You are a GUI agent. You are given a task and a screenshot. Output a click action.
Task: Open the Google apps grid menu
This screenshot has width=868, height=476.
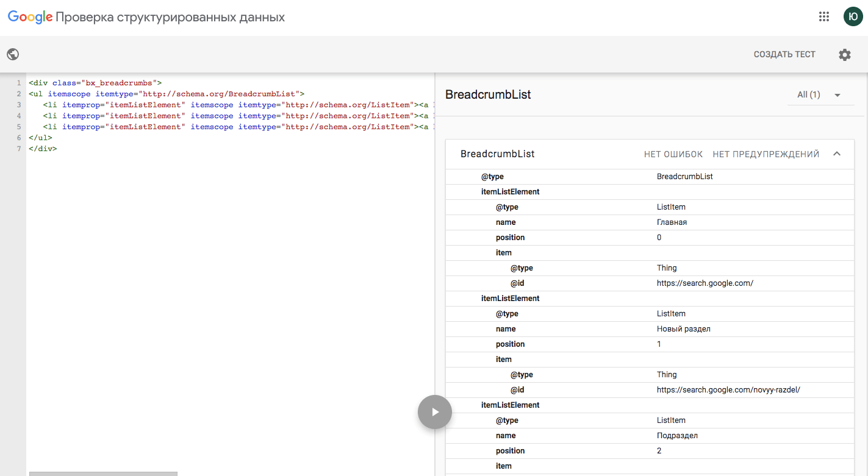coord(824,17)
